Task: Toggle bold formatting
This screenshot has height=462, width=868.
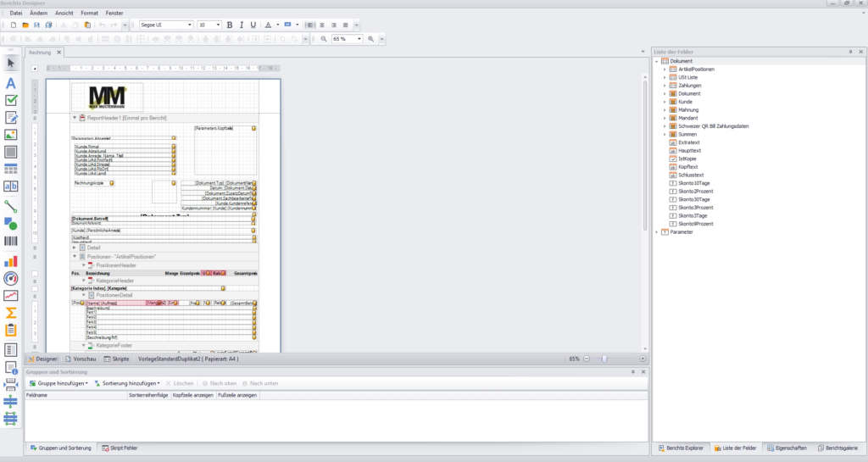Action: tap(230, 25)
